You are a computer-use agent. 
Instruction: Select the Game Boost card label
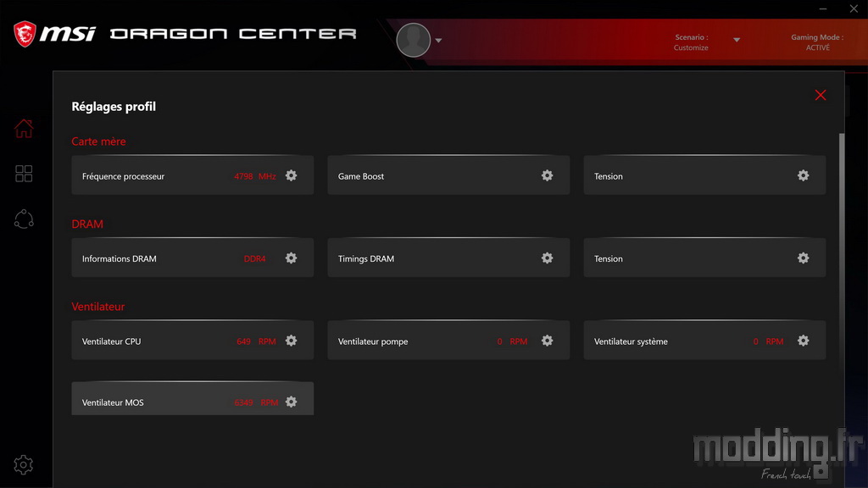tap(361, 176)
